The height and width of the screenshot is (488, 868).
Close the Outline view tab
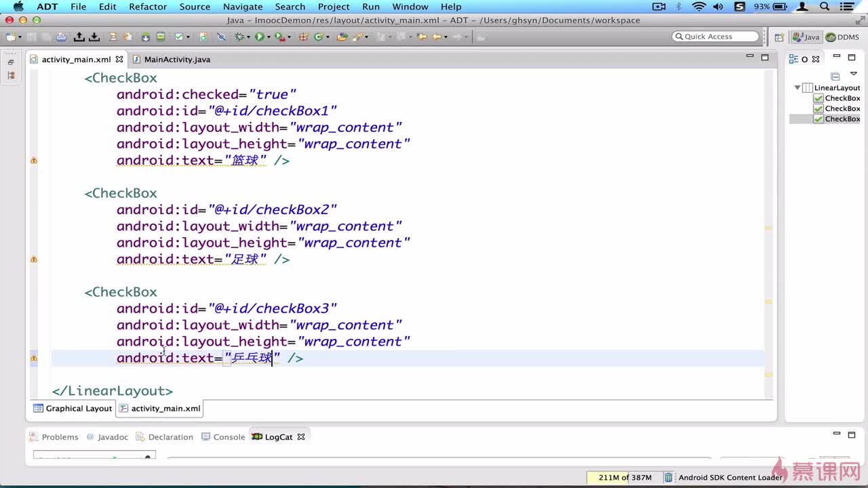(x=814, y=59)
